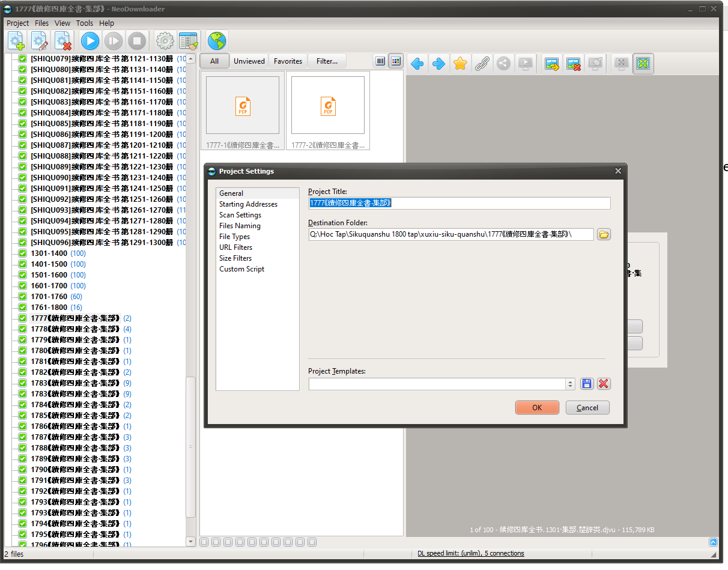
Task: Select Scan Settings in settings list
Action: 240,215
